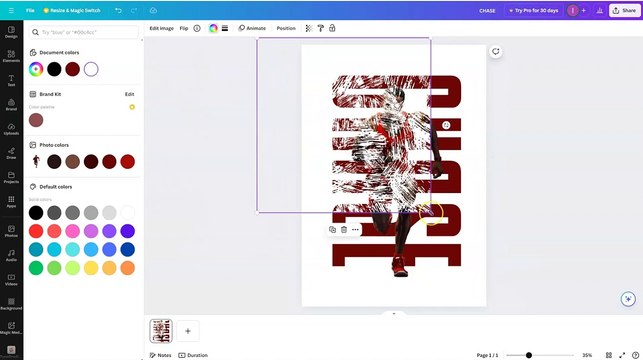
Task: Open the floating more options menu
Action: click(x=355, y=230)
